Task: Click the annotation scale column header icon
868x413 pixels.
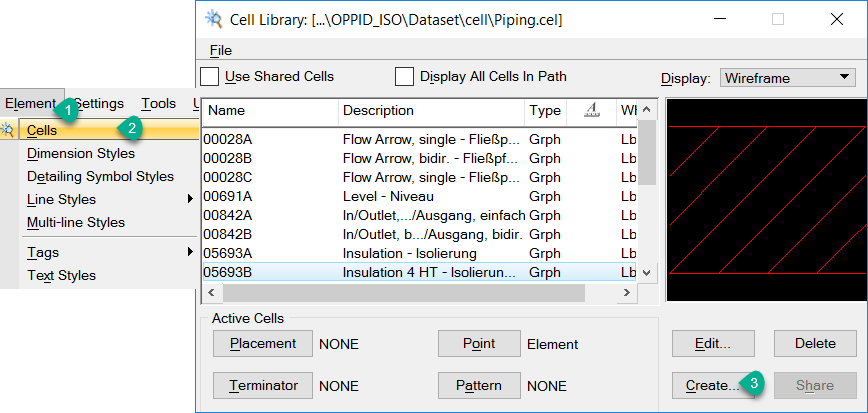Action: (589, 111)
